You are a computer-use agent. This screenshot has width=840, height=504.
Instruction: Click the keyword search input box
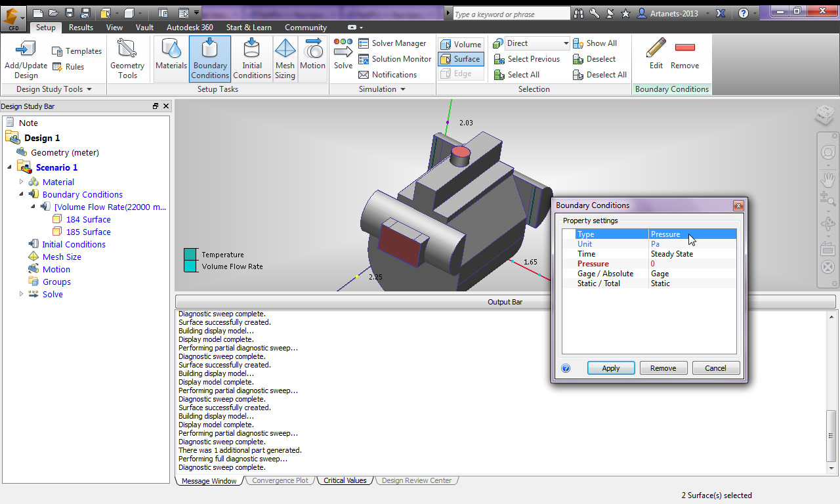click(x=511, y=14)
